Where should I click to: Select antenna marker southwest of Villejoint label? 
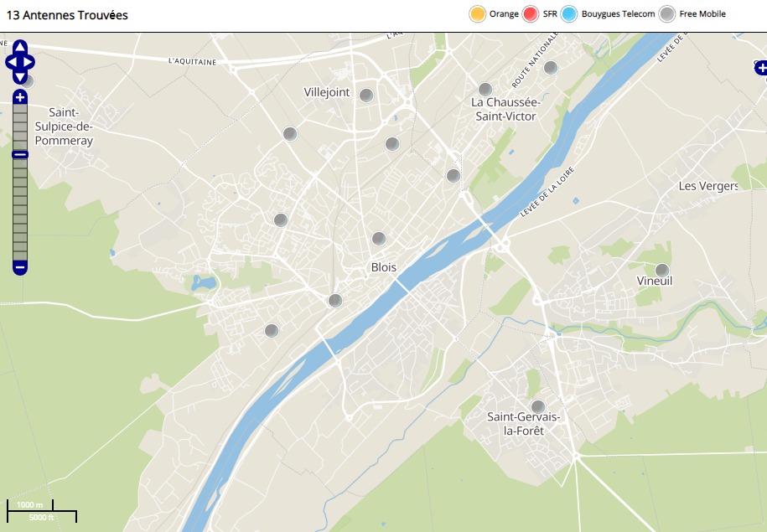(290, 133)
